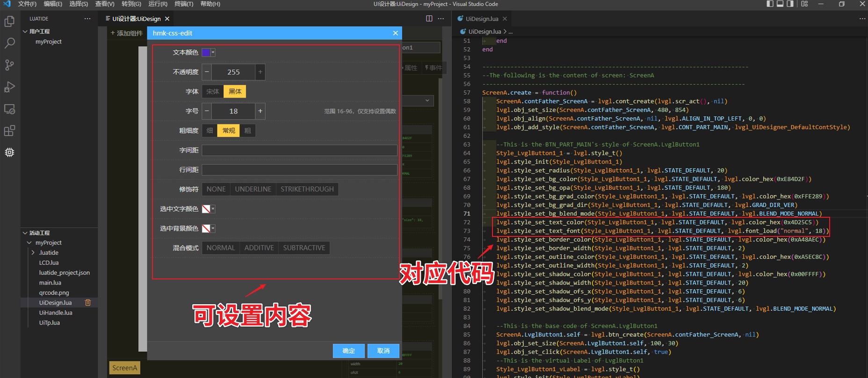The height and width of the screenshot is (378, 868).
Task: Open the 选中文字颜色 color swatch
Action: coord(206,209)
